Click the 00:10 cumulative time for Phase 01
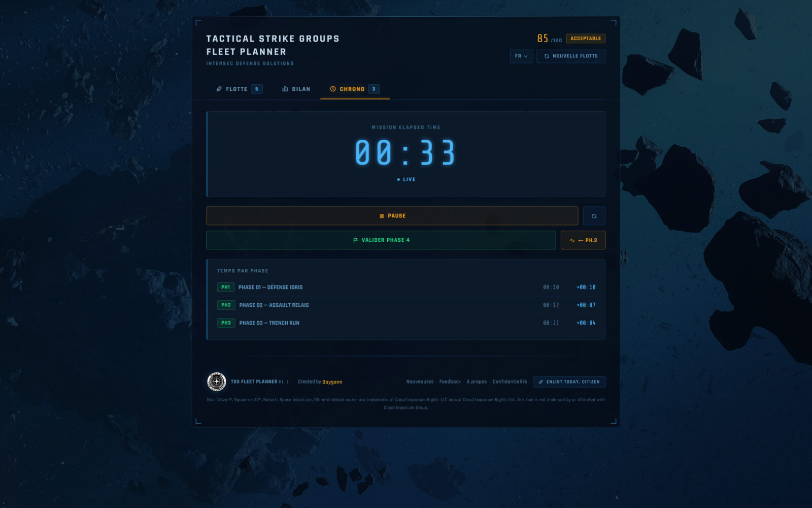 click(x=551, y=288)
